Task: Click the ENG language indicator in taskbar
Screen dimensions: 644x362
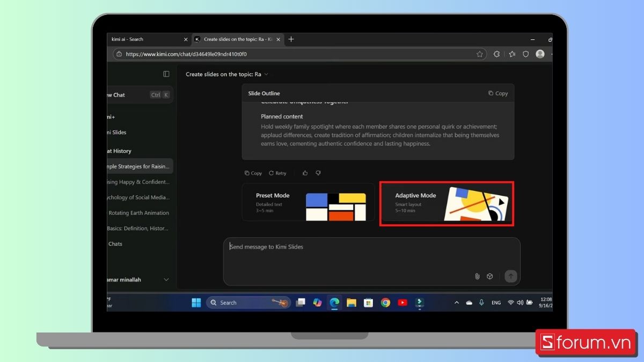Action: coord(496,302)
